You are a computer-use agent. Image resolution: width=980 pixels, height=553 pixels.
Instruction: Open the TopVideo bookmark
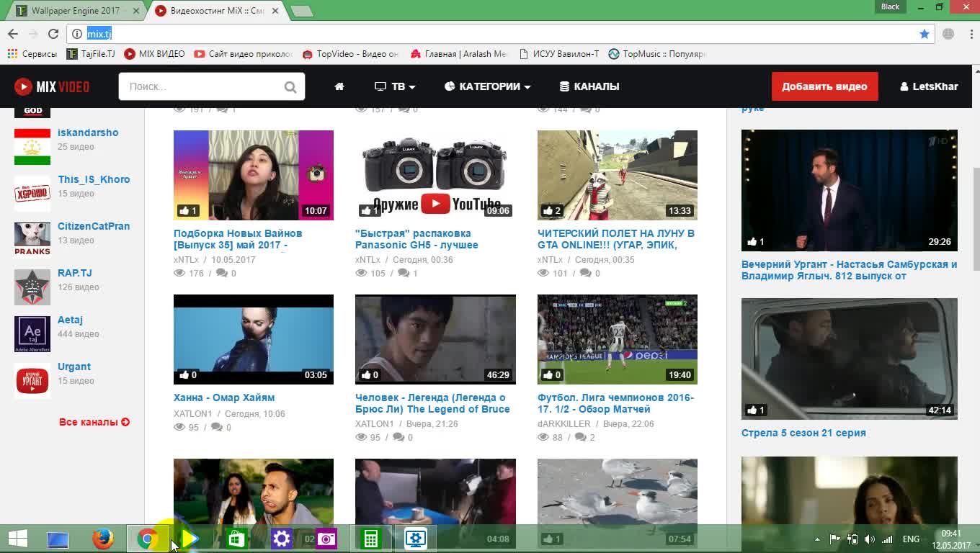coord(350,54)
